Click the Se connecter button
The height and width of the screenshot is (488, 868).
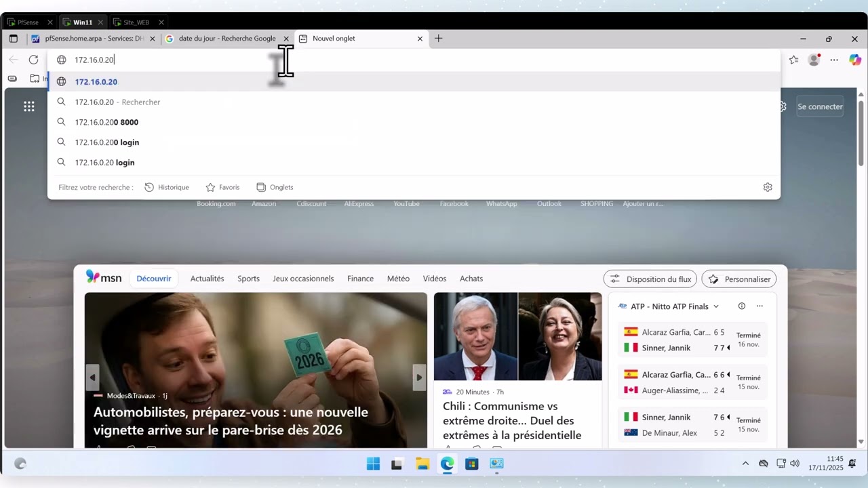click(820, 106)
